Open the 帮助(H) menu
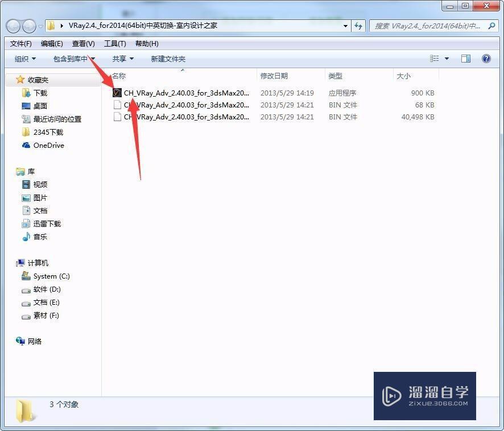 click(x=147, y=44)
